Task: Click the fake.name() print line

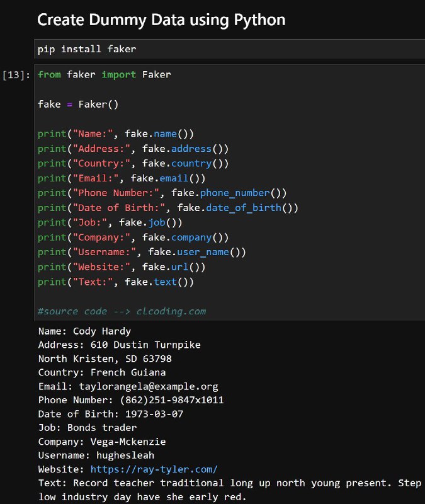Action: pyautogui.click(x=116, y=134)
